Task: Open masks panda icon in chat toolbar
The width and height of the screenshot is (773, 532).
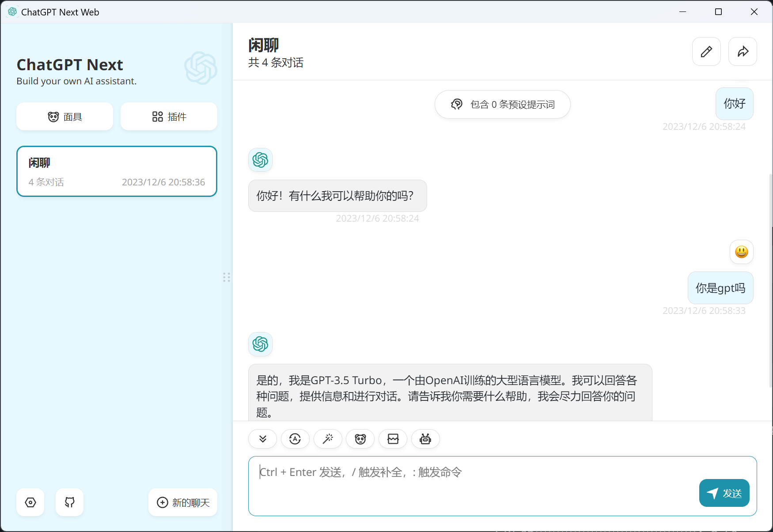Action: tap(360, 439)
